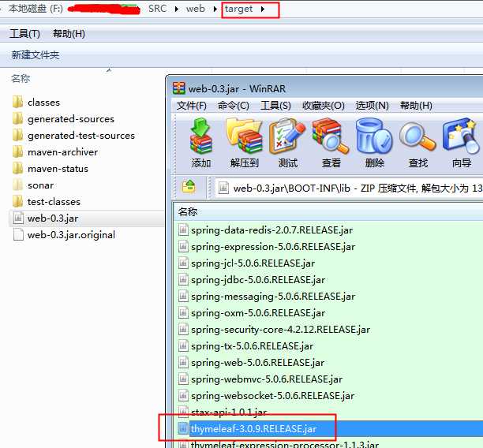This screenshot has height=448, width=483.
Task: Click the spring-jdbc jar file icon
Action: coord(183,279)
